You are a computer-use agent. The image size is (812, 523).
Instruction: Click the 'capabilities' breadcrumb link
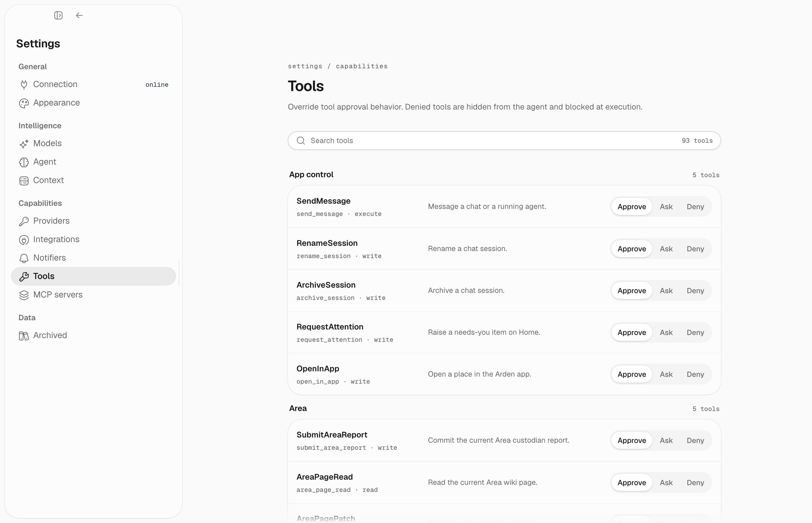point(361,66)
